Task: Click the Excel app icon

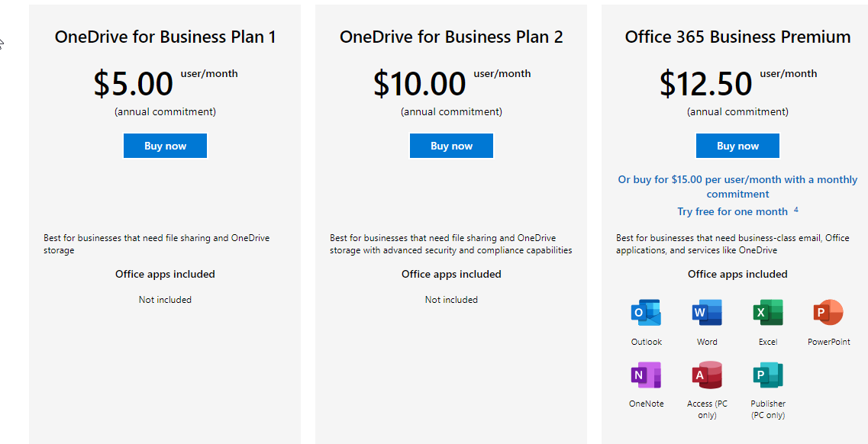Action: (x=767, y=313)
